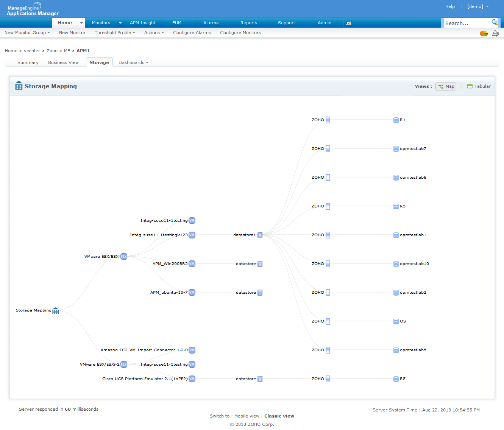Click the Zoho breadcrumb link
Image resolution: width=504 pixels, height=430 pixels.
pyautogui.click(x=52, y=51)
